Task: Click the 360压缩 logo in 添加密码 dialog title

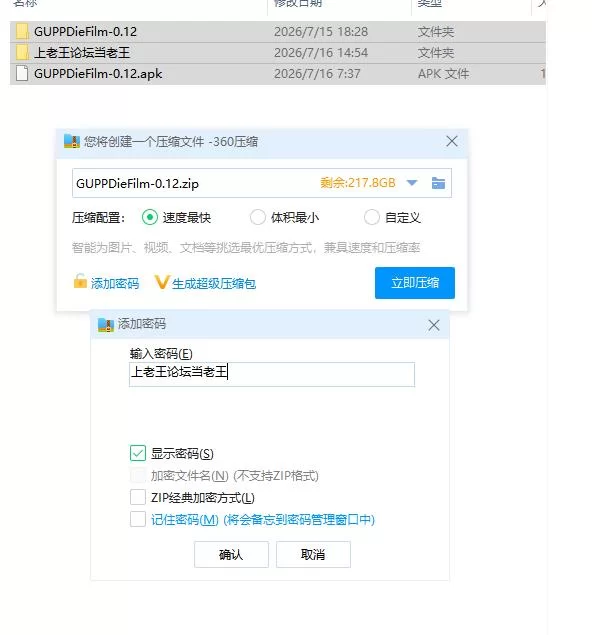Action: click(x=106, y=324)
